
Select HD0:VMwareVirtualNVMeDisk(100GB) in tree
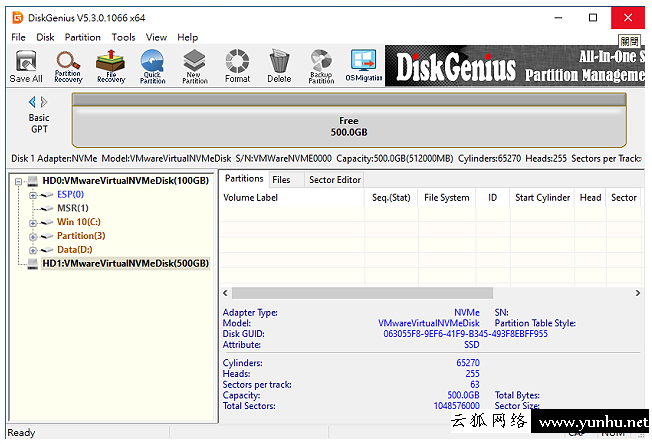[126, 181]
